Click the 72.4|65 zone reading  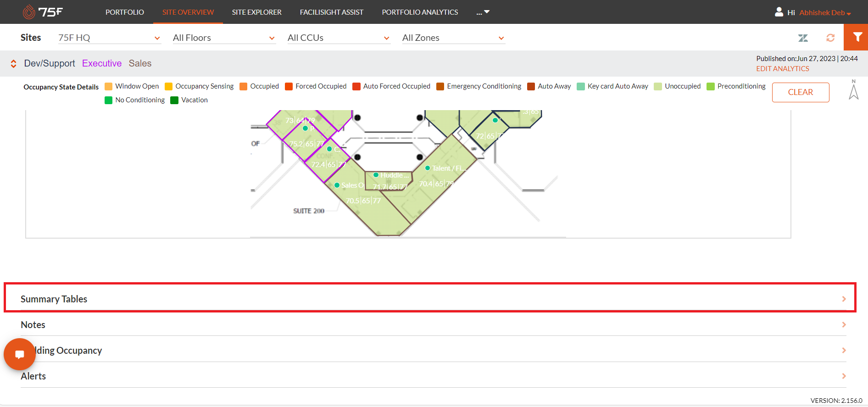point(328,164)
